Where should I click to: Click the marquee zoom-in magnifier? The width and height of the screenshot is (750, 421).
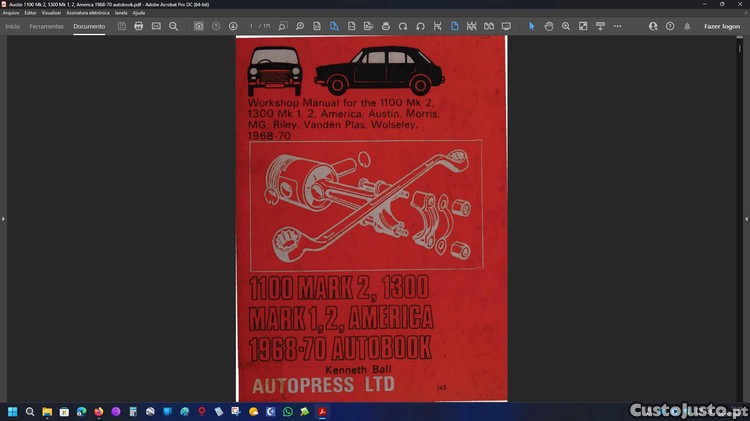coord(566,26)
